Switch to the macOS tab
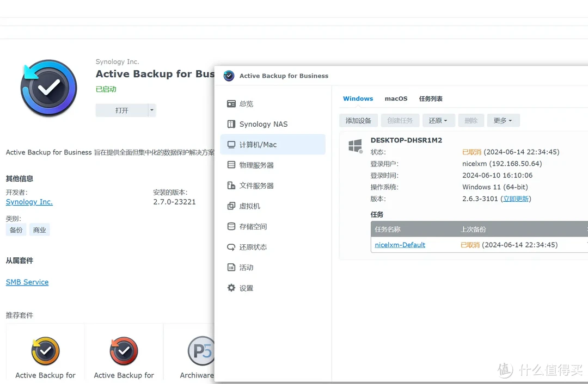This screenshot has height=384, width=588. 396,98
